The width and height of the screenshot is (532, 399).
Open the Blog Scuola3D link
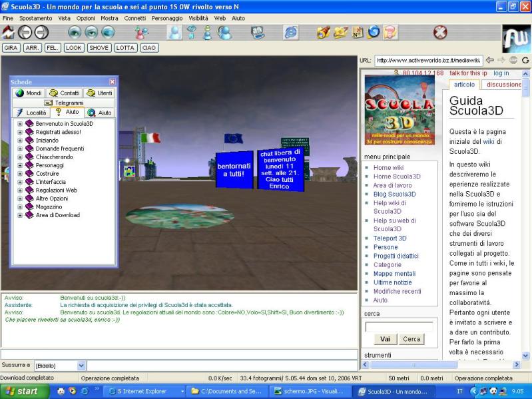pyautogui.click(x=395, y=194)
